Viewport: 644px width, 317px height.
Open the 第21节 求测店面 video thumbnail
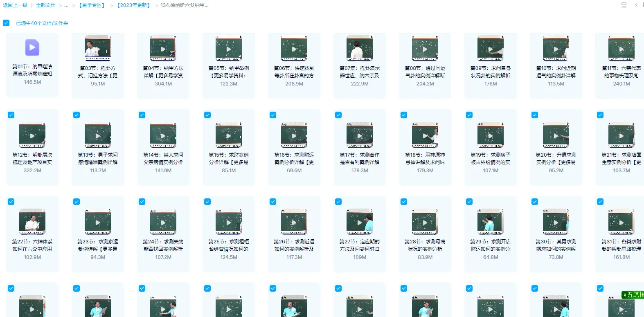click(621, 135)
